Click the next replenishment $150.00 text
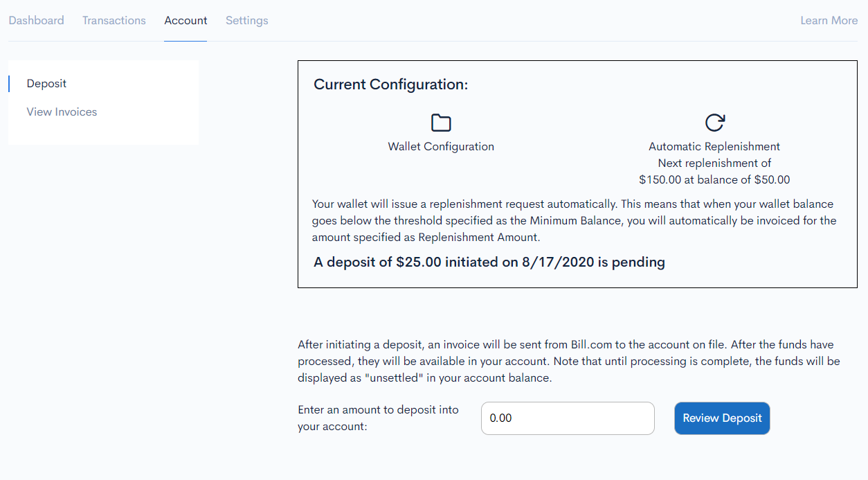Image resolution: width=868 pixels, height=480 pixels. [714, 171]
